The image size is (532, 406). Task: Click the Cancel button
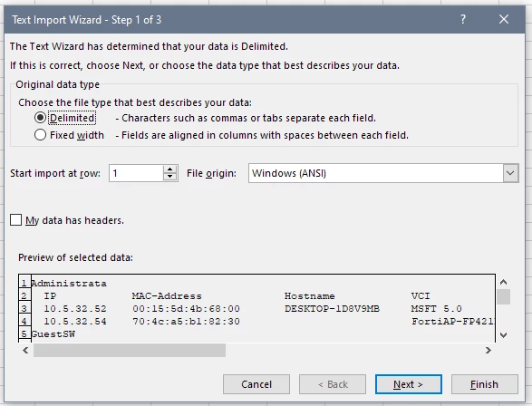[256, 384]
